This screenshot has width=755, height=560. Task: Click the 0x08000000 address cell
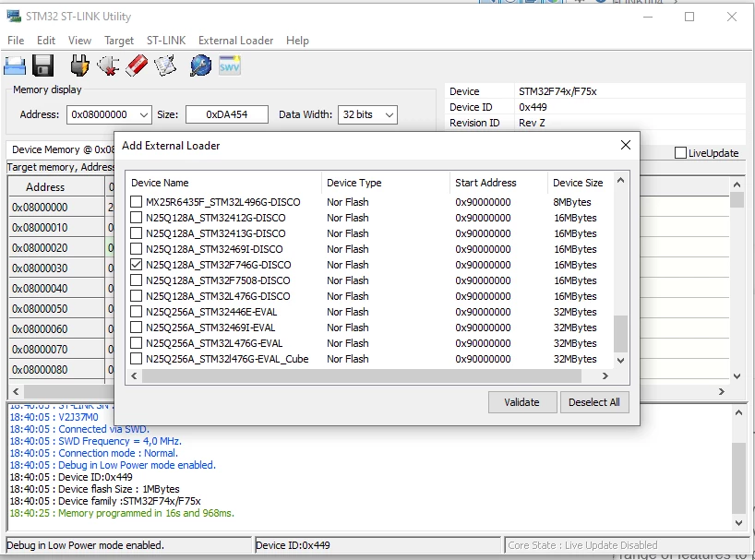pyautogui.click(x=56, y=208)
